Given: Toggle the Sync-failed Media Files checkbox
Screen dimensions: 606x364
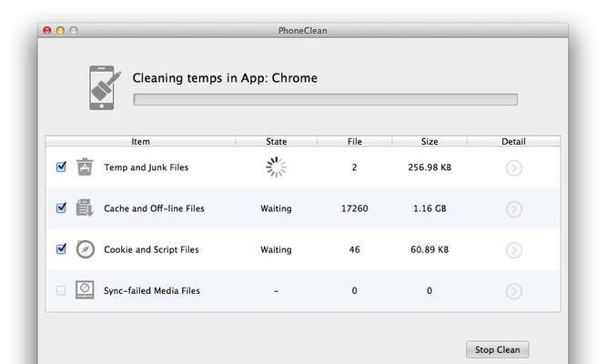Looking at the screenshot, I should coord(61,290).
